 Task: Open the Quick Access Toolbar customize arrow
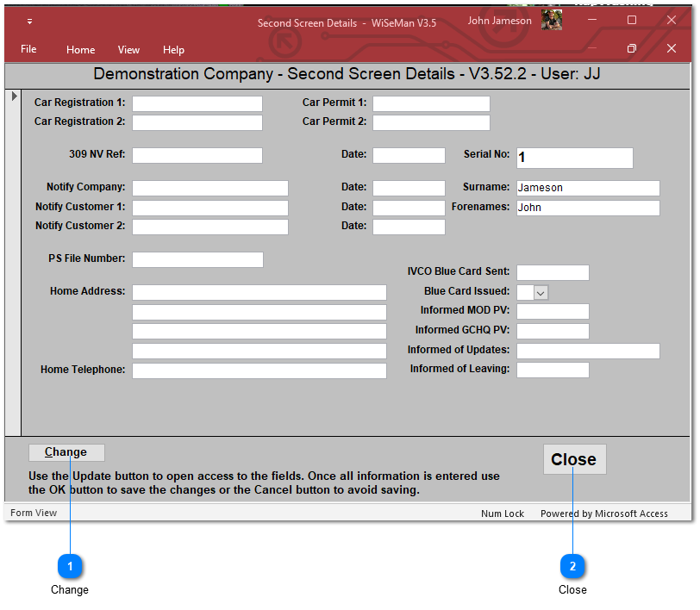[x=29, y=22]
